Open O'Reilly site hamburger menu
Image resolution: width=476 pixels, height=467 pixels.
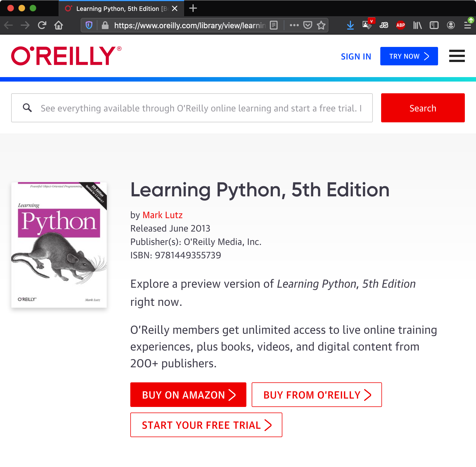coord(457,56)
